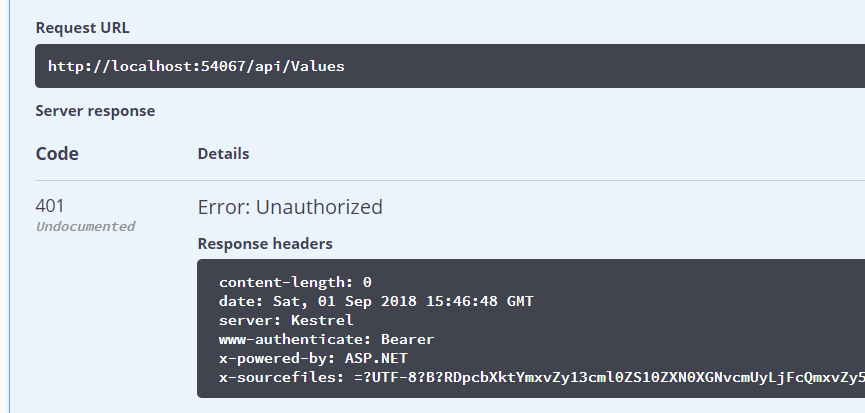865x413 pixels.
Task: Select the Request URL heading
Action: (x=82, y=28)
